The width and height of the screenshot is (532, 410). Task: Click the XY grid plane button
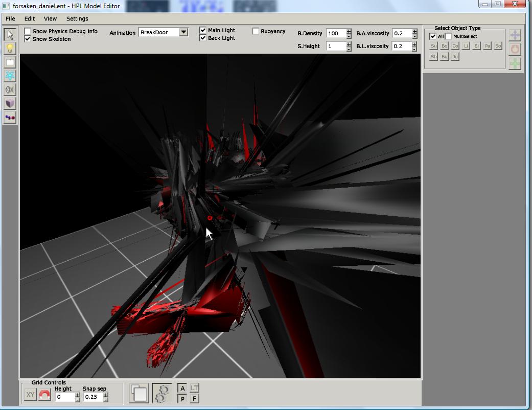(x=30, y=395)
